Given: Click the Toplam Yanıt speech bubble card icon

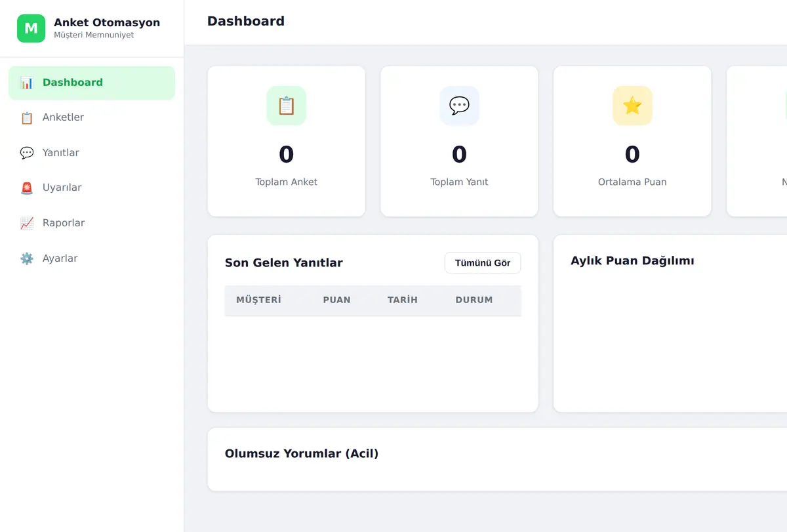Looking at the screenshot, I should tap(459, 106).
